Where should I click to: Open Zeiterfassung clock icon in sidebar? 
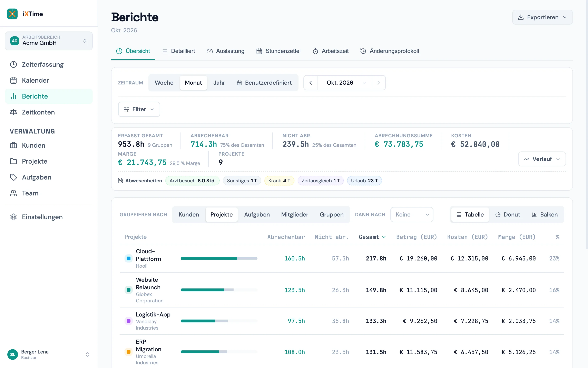13,64
